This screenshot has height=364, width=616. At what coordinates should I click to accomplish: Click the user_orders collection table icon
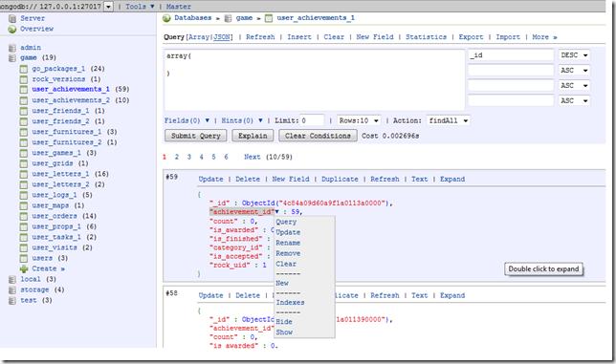click(x=24, y=217)
